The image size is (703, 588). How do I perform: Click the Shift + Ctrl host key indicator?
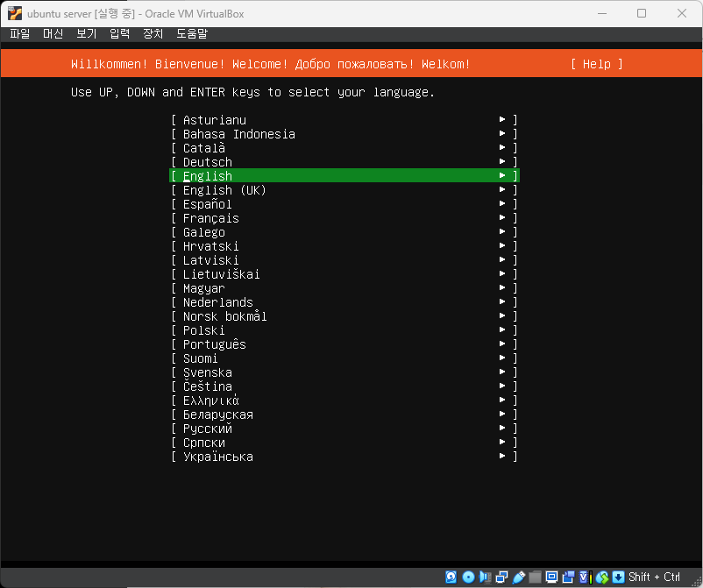pyautogui.click(x=654, y=577)
